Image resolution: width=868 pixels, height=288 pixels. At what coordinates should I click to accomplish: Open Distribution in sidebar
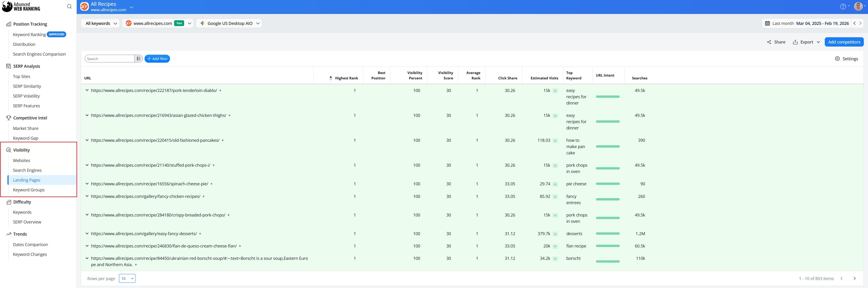click(x=24, y=44)
